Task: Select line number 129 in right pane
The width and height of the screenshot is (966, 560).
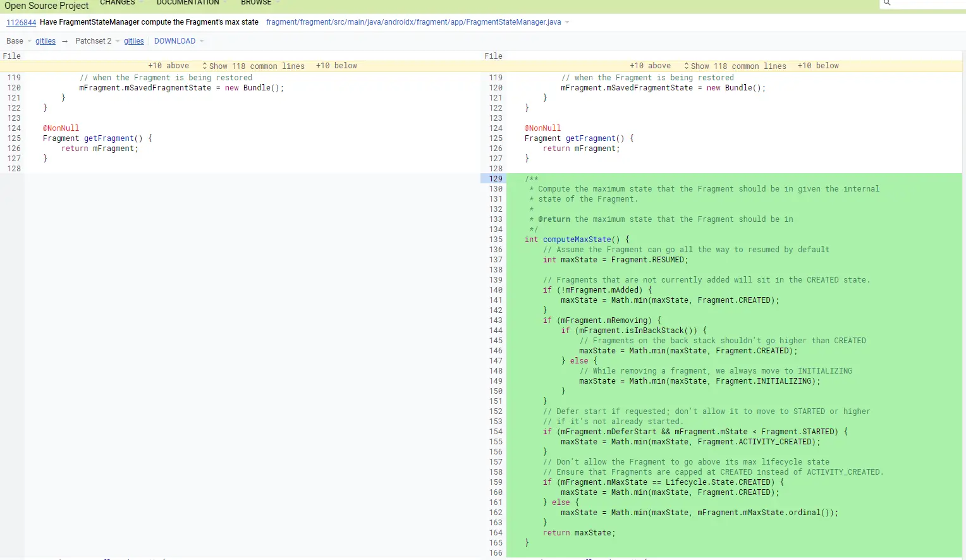Action: pos(496,179)
